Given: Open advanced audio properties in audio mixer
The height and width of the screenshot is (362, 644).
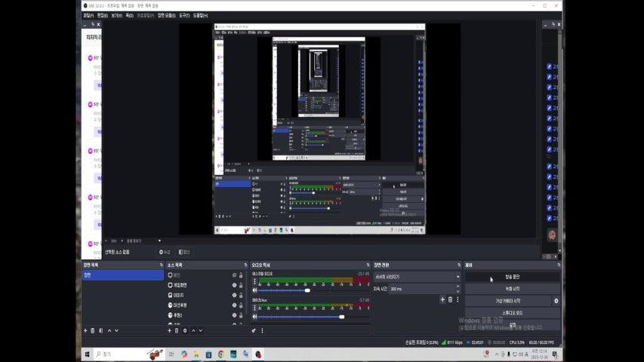Looking at the screenshot, I should click(254, 330).
